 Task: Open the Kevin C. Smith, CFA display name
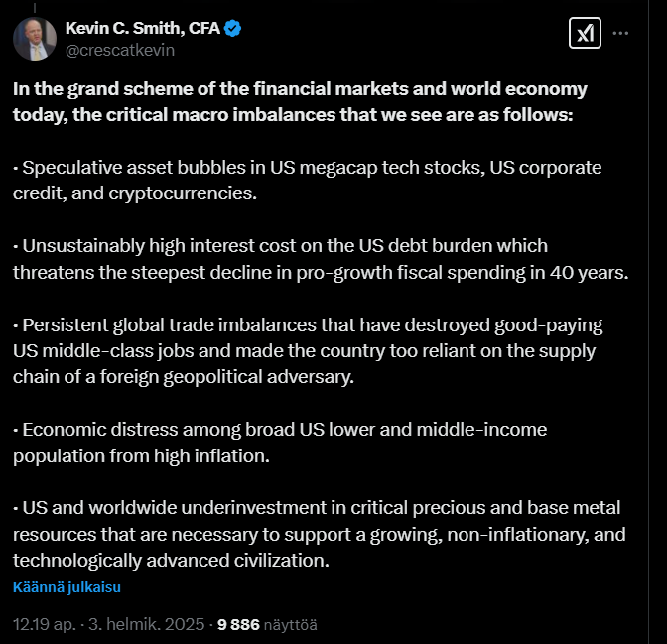(x=143, y=28)
